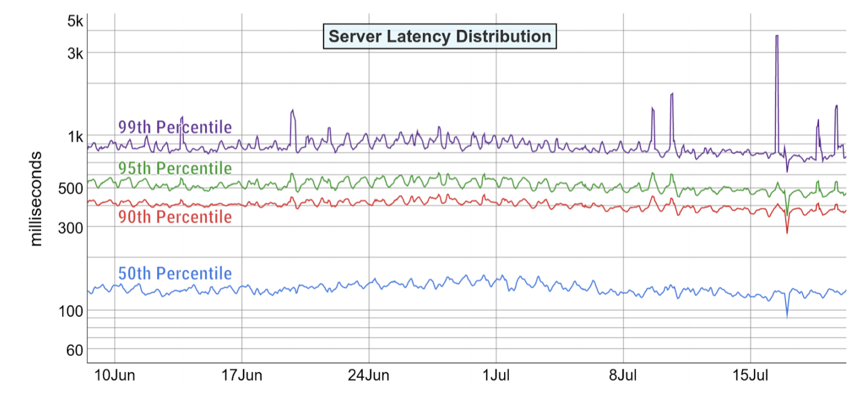Select the 15Jul date tick label
The width and height of the screenshot is (868, 400).
[x=750, y=376]
